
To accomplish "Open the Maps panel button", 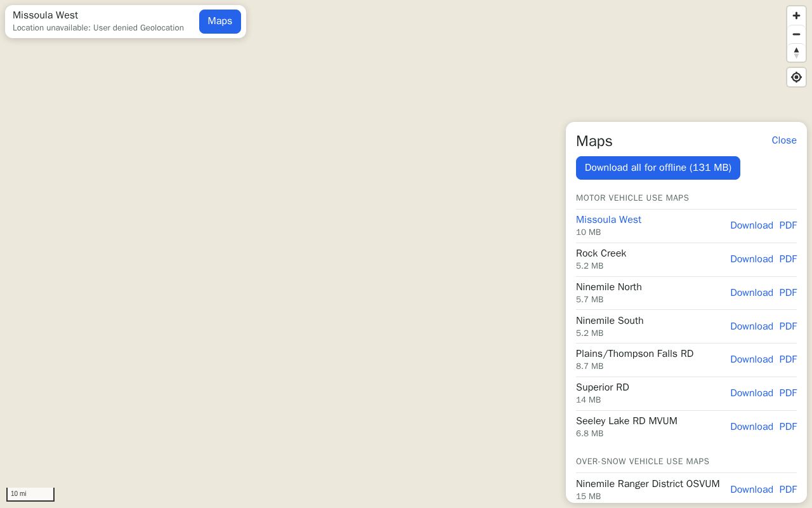I will (x=220, y=21).
